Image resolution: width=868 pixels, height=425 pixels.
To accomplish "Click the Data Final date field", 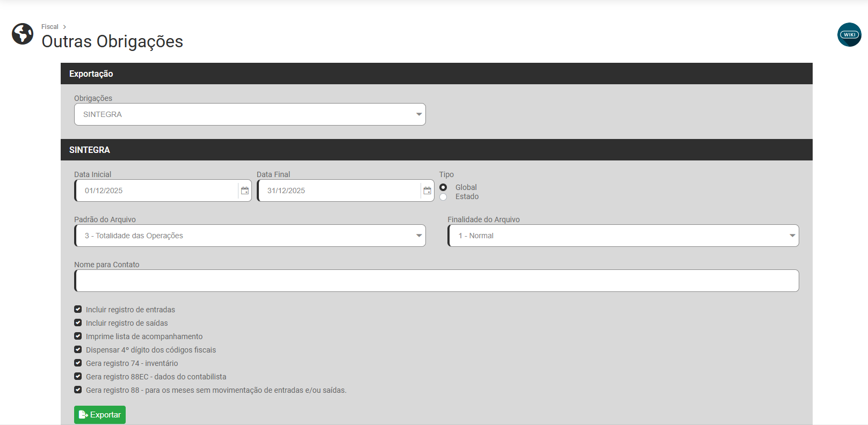I will click(339, 190).
